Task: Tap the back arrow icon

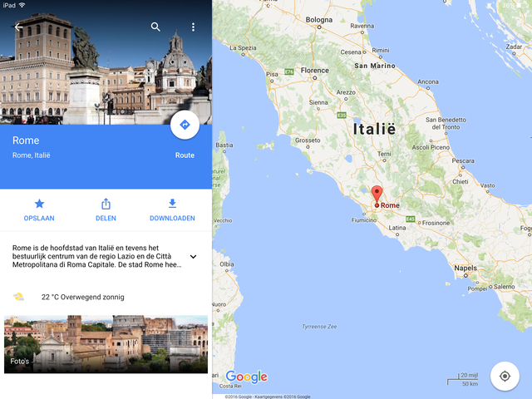Action: (x=18, y=27)
